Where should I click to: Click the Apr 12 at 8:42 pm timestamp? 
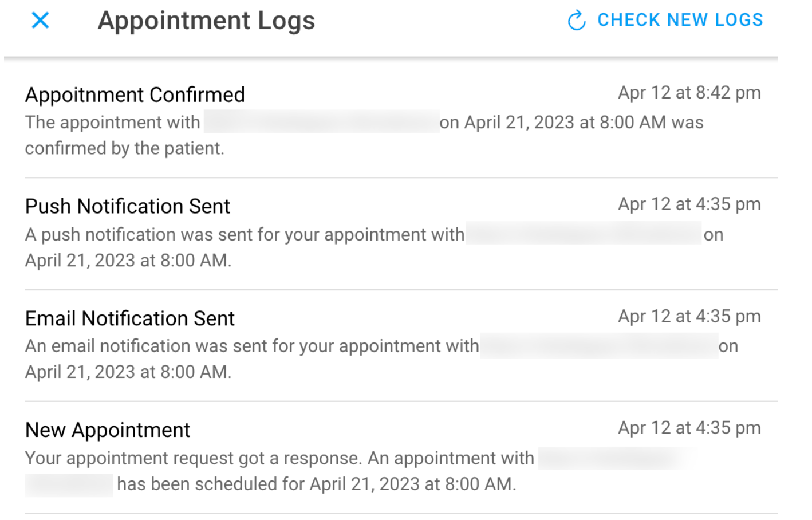pos(689,93)
